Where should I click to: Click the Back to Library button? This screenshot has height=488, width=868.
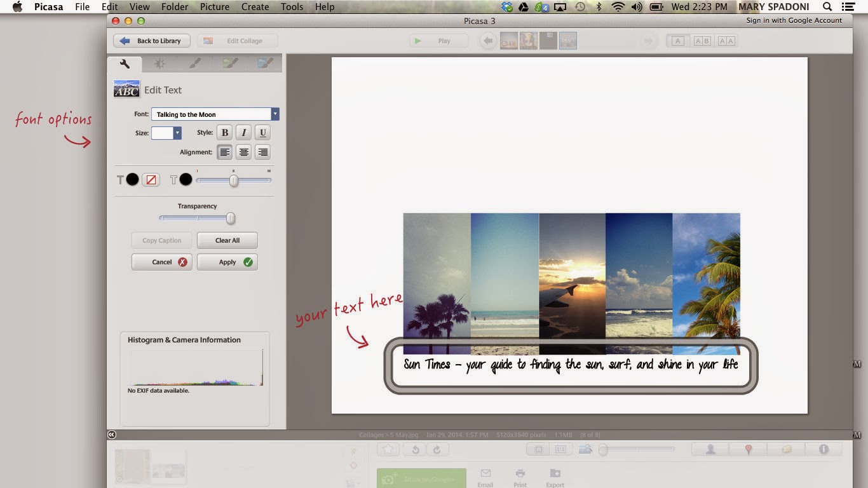click(x=151, y=40)
